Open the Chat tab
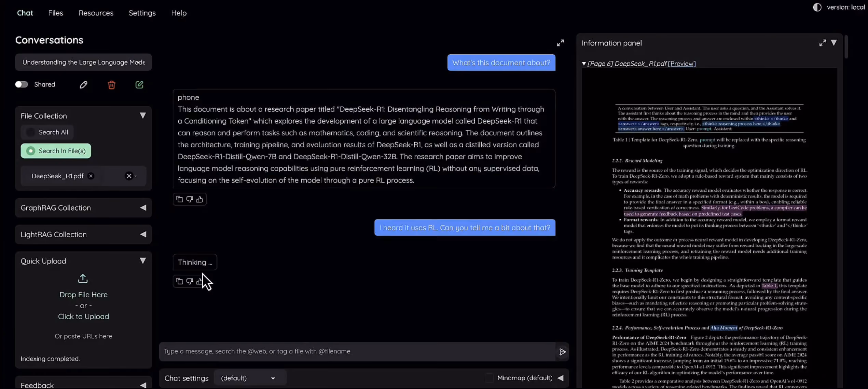The width and height of the screenshot is (868, 389). [25, 13]
